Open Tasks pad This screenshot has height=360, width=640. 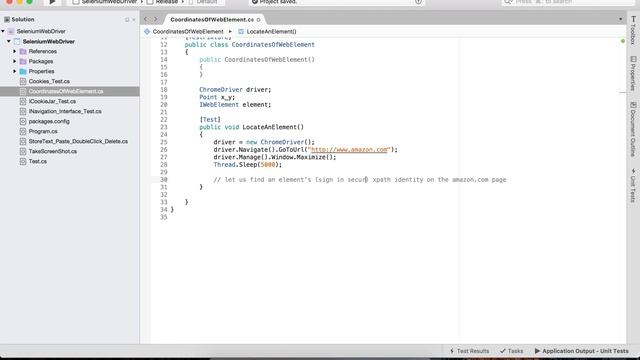(511, 351)
